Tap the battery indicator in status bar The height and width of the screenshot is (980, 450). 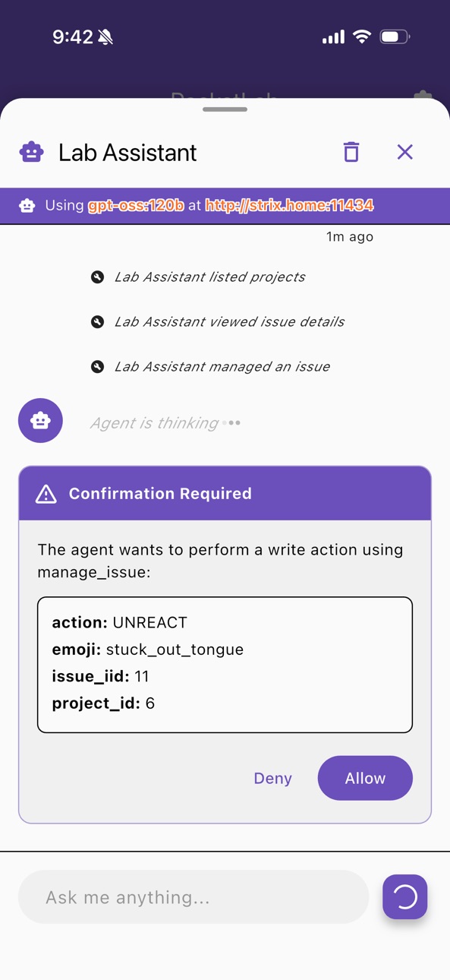click(x=395, y=36)
